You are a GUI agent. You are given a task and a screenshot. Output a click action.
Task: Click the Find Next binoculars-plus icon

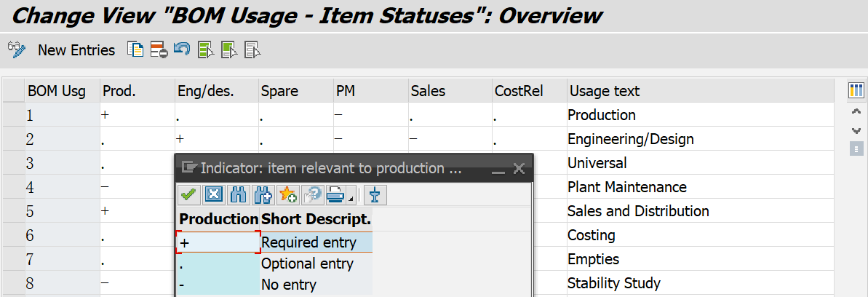tap(263, 194)
